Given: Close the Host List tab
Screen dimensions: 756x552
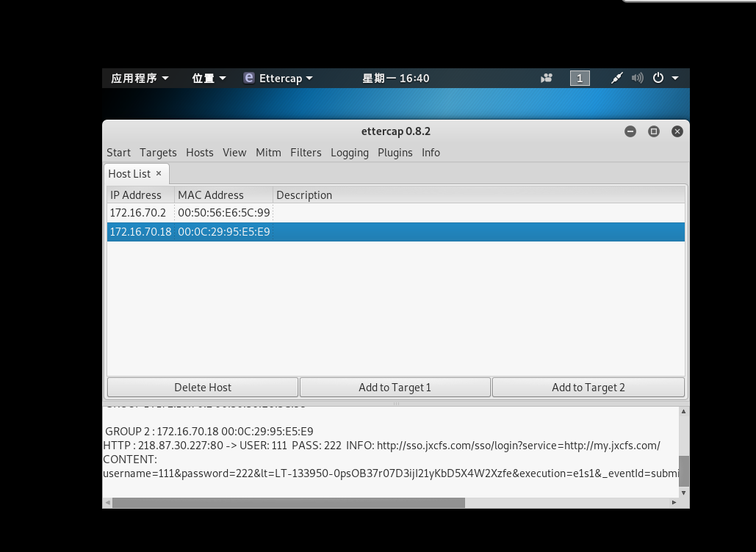Looking at the screenshot, I should pyautogui.click(x=159, y=174).
